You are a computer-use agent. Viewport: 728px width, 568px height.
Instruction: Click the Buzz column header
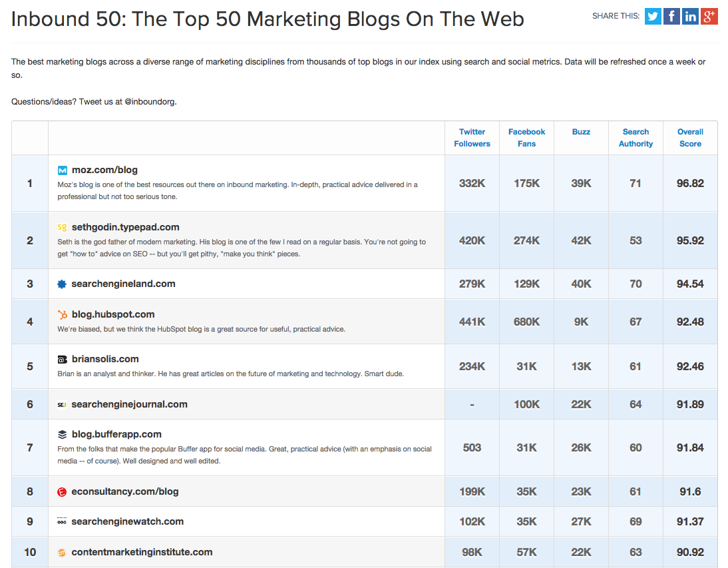(x=581, y=132)
